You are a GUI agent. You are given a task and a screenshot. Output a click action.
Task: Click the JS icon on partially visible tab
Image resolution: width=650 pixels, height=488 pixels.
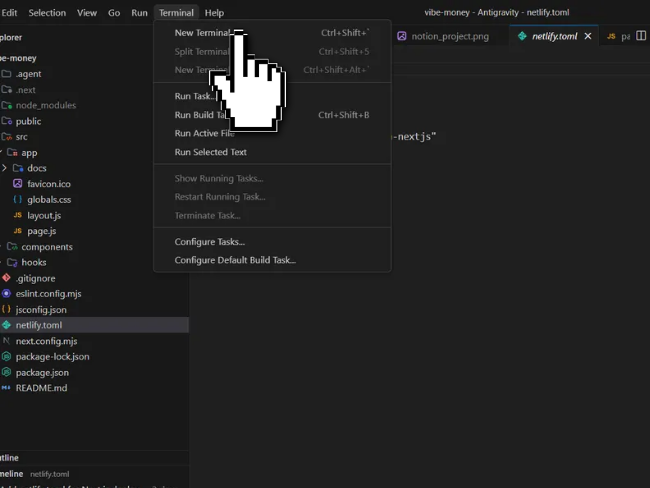(611, 36)
